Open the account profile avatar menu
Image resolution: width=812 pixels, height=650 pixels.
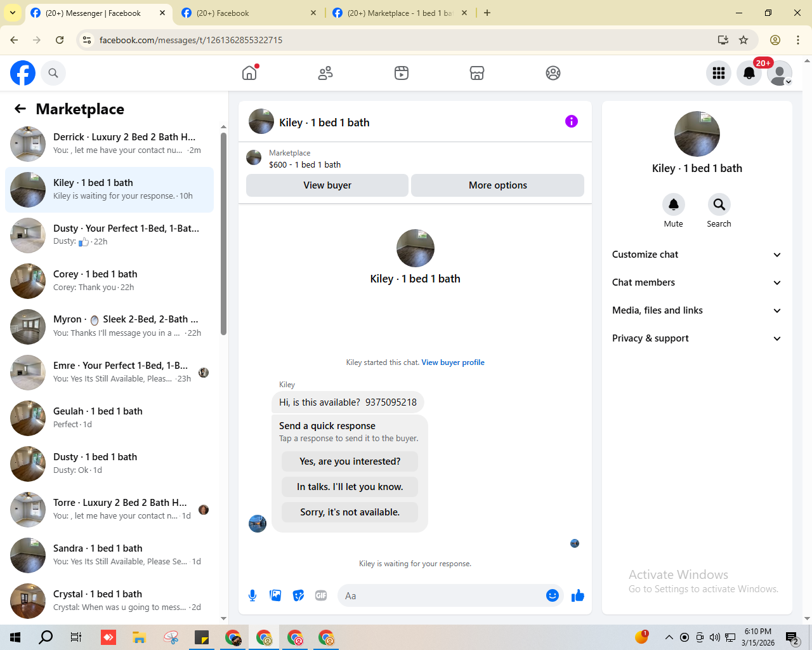[780, 73]
